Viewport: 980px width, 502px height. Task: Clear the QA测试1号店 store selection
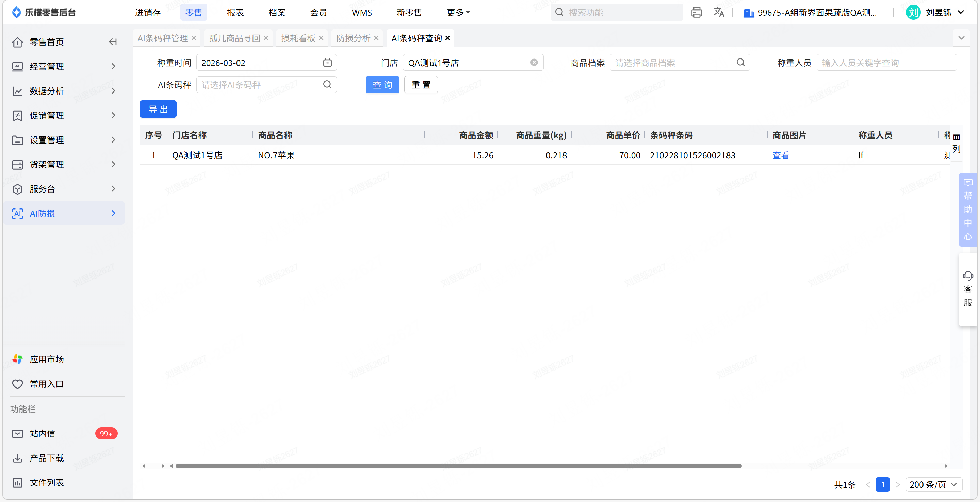coord(534,63)
